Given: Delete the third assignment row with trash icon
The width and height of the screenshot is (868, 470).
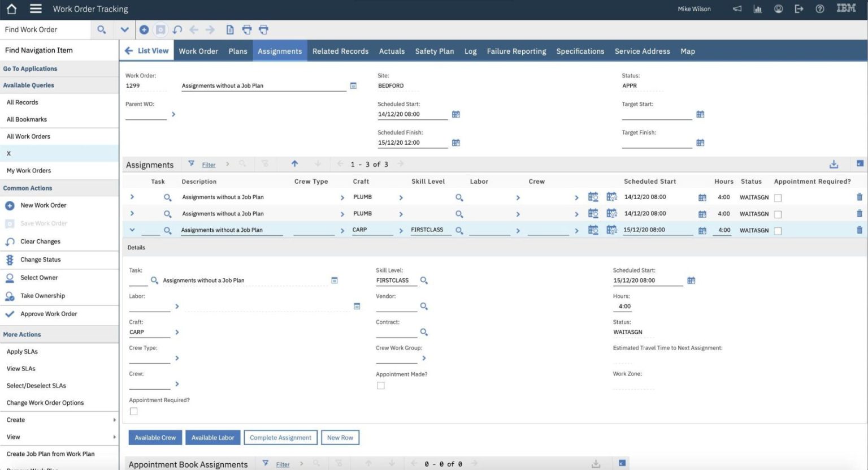Looking at the screenshot, I should click(x=860, y=230).
